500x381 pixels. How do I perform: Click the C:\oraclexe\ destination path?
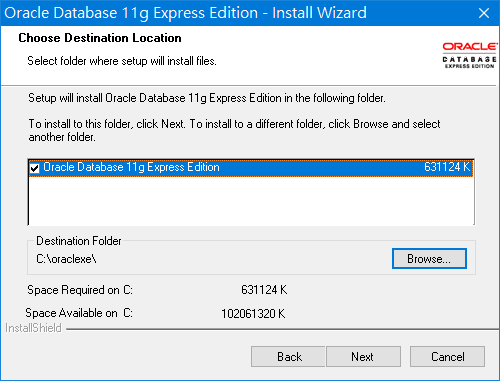click(x=66, y=259)
